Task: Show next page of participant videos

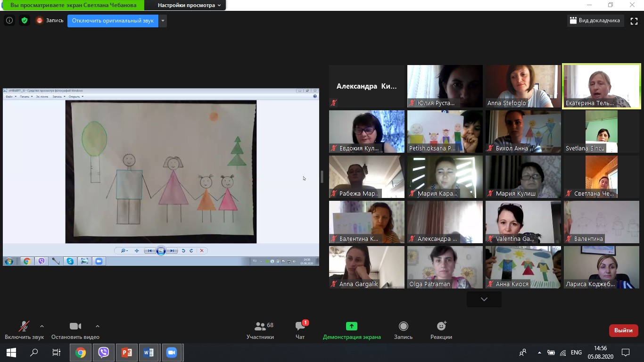Action: click(484, 299)
